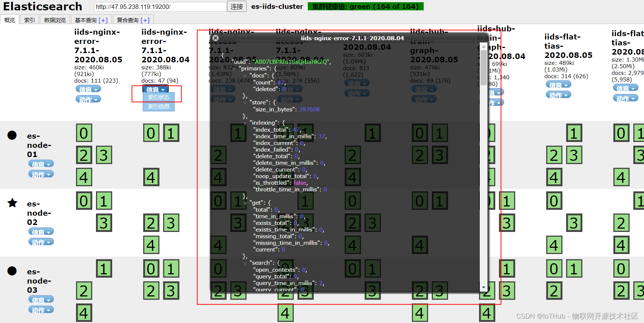
Task: Open 动作 dropdown for iids-flat-tias-2020.08.05
Action: 558,95
